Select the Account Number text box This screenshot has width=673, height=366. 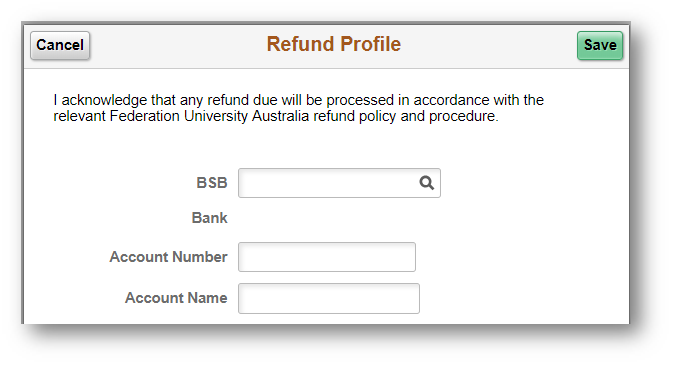tap(327, 257)
